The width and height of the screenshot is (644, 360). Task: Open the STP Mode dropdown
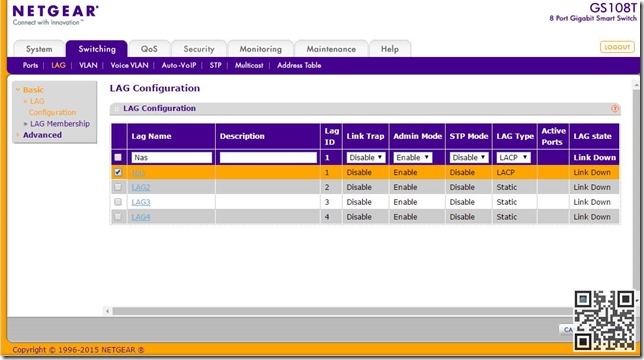click(x=469, y=157)
